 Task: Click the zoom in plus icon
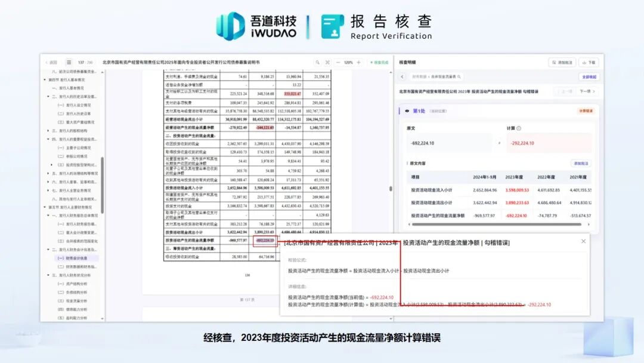[358, 63]
